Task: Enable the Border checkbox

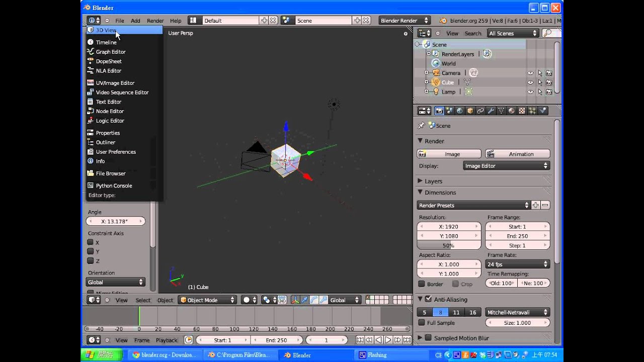Action: coord(422,284)
